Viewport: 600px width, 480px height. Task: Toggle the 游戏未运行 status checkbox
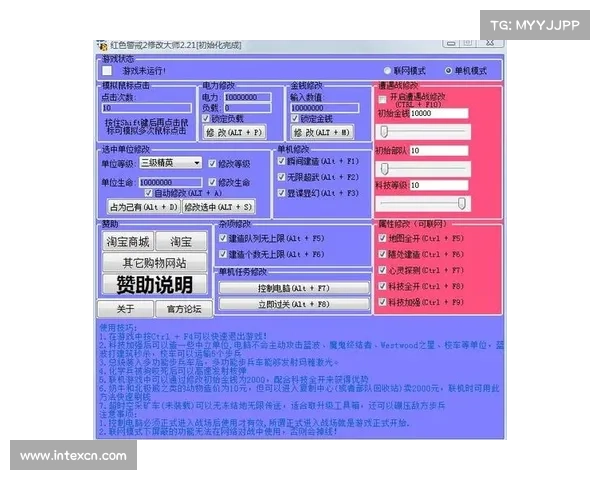coord(107,71)
